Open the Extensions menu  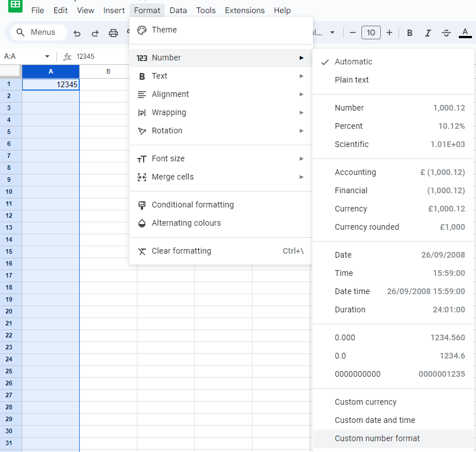pos(245,10)
